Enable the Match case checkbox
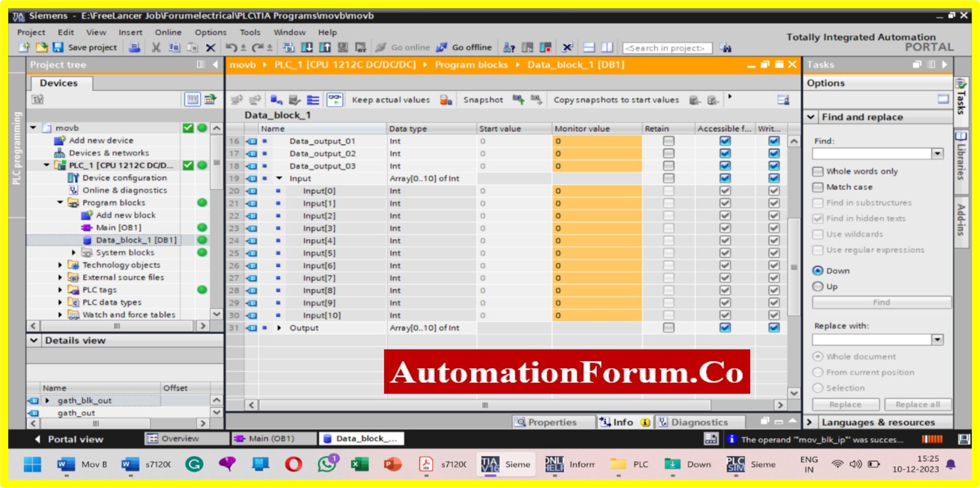 (819, 187)
